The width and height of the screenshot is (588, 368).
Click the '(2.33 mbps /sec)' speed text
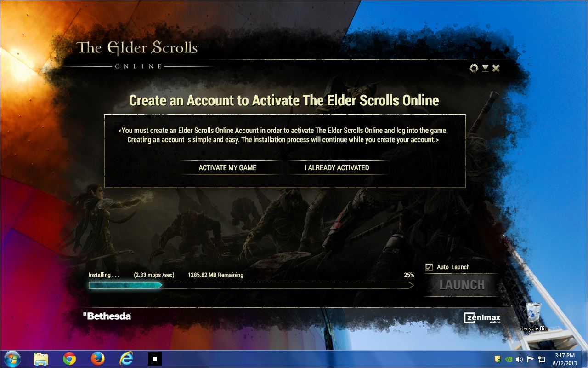(x=154, y=275)
